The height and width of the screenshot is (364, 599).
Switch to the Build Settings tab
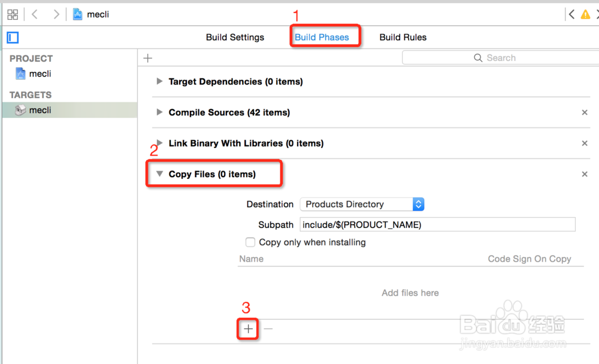click(235, 37)
